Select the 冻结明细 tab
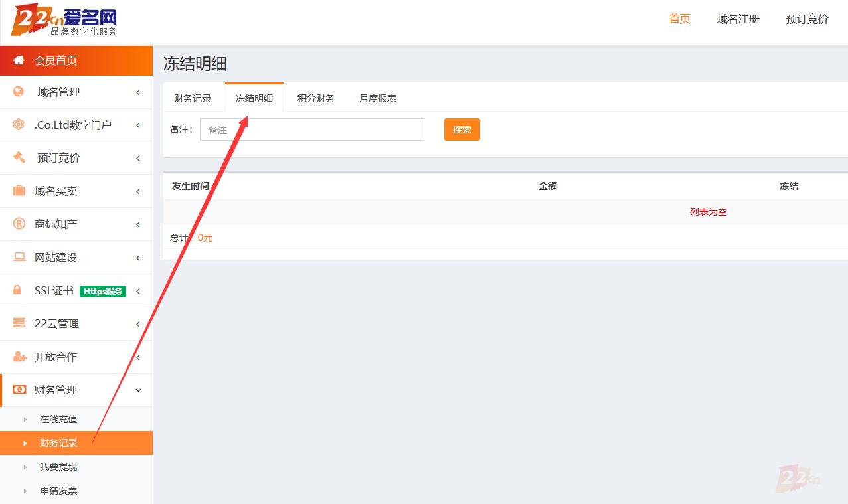The image size is (848, 504). point(254,98)
